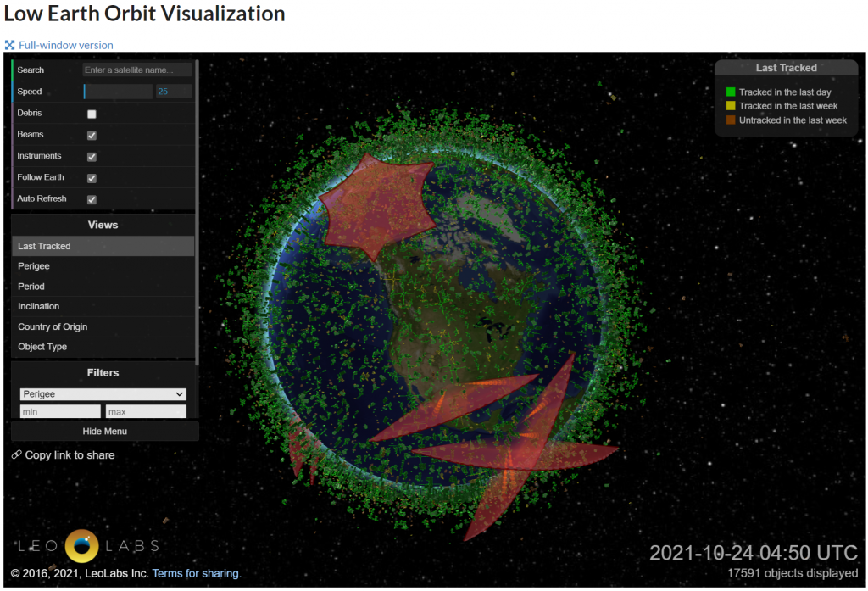The image size is (868, 591).
Task: Open the Terms for sharing link
Action: pos(197,574)
